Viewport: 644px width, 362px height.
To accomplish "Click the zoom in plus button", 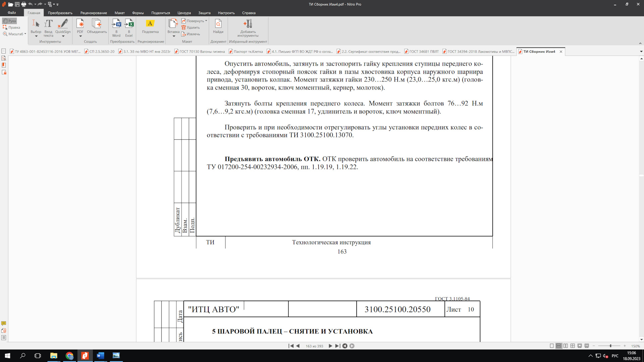I will [x=625, y=346].
